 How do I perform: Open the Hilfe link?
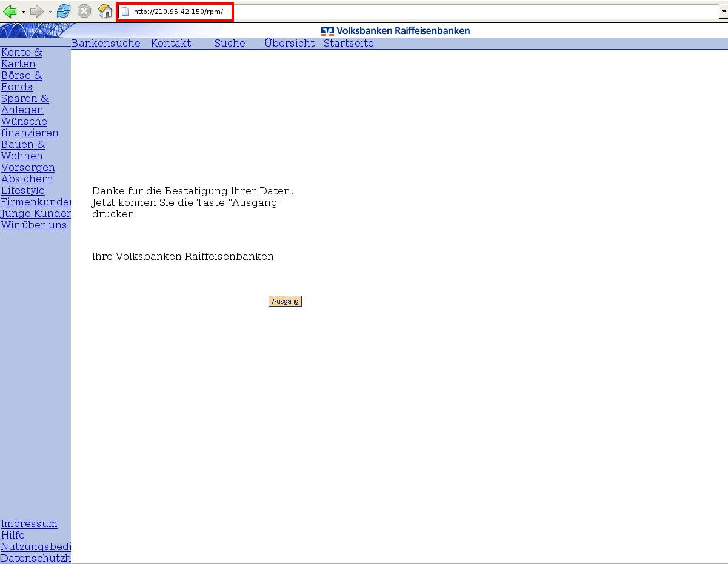13,536
